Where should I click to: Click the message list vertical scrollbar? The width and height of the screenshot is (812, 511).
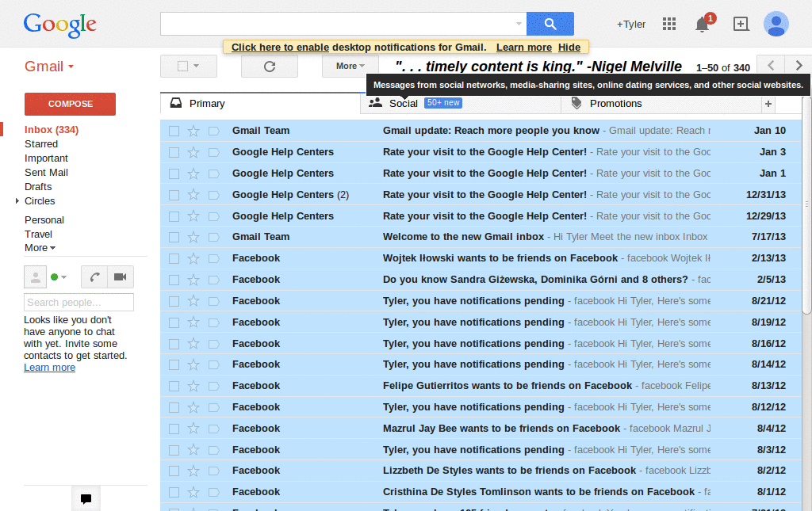point(806,204)
